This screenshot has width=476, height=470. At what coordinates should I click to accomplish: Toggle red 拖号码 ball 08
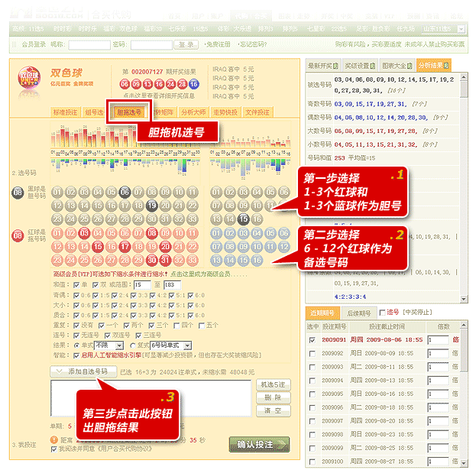(x=152, y=233)
